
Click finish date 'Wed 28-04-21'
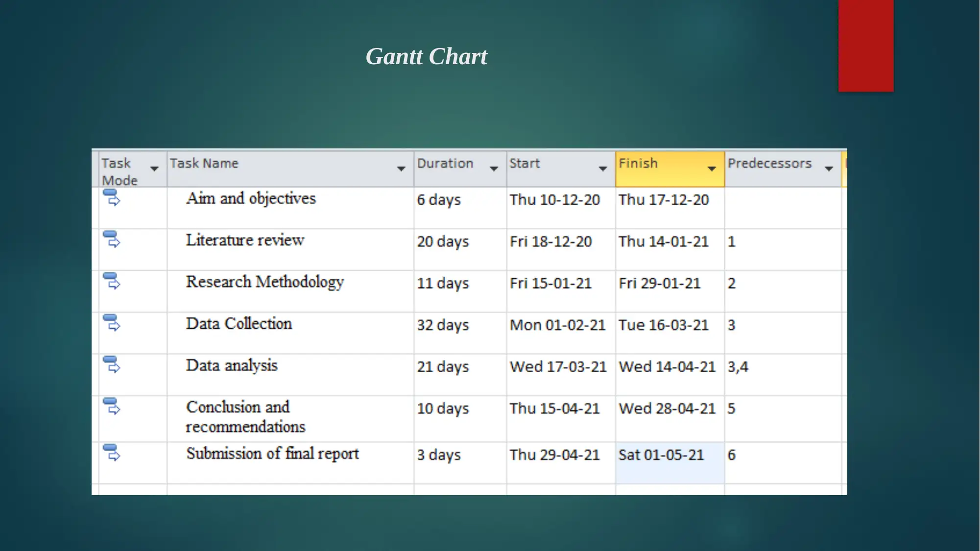667,408
